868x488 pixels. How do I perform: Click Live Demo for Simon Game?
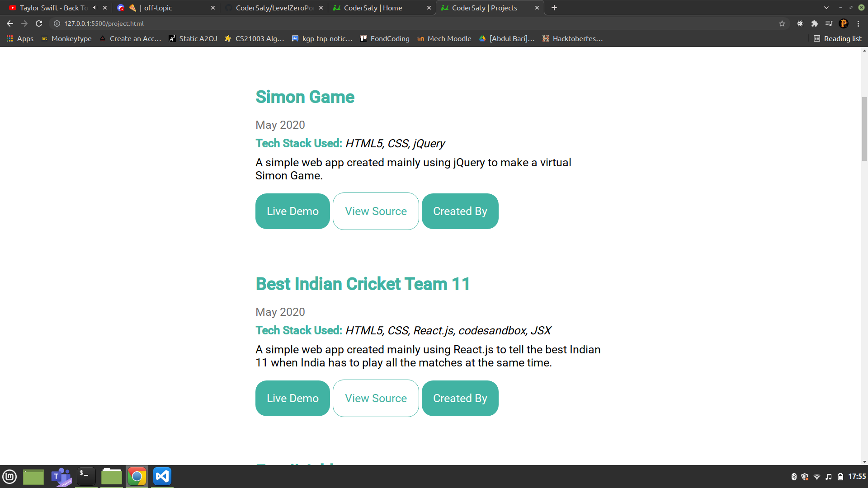coord(292,211)
